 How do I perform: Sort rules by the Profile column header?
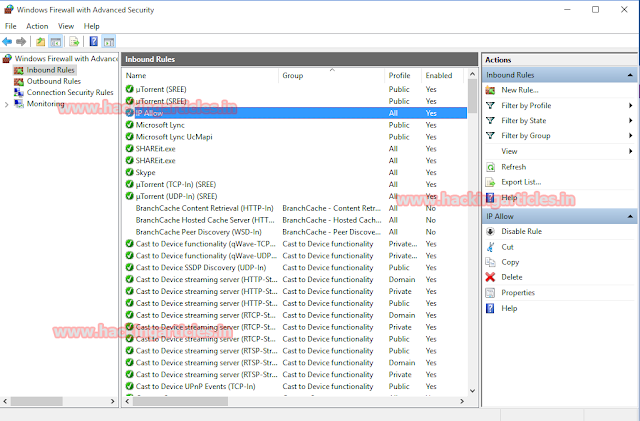click(x=403, y=76)
